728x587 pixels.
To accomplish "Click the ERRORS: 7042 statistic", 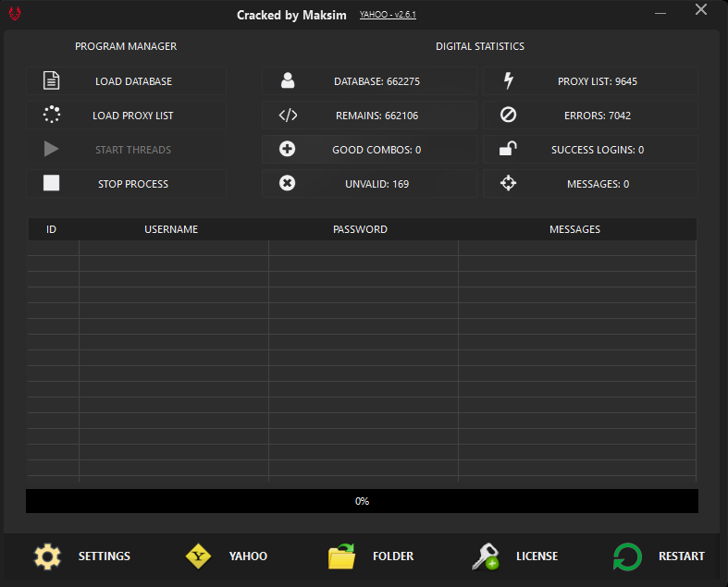I will click(590, 115).
